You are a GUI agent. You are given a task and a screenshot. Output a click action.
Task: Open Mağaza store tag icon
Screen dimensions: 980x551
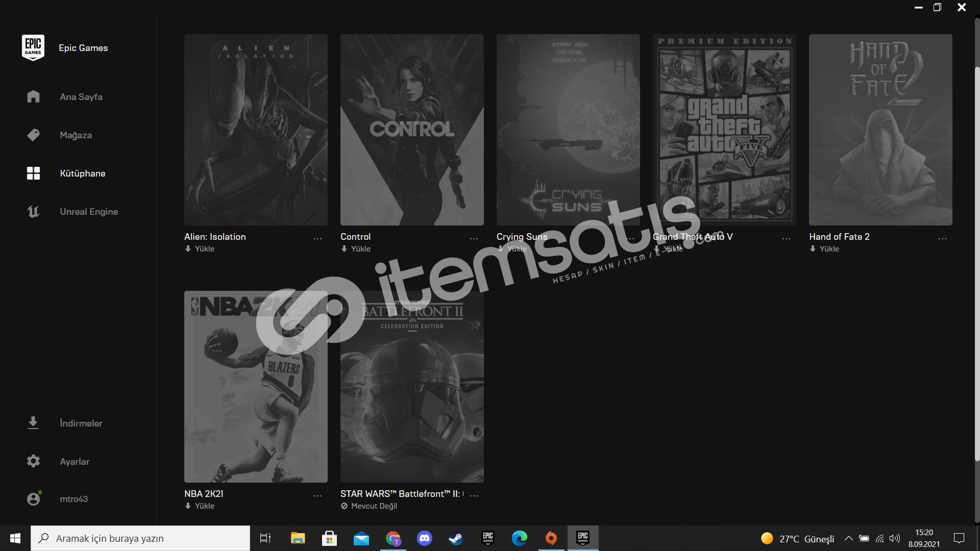tap(33, 135)
